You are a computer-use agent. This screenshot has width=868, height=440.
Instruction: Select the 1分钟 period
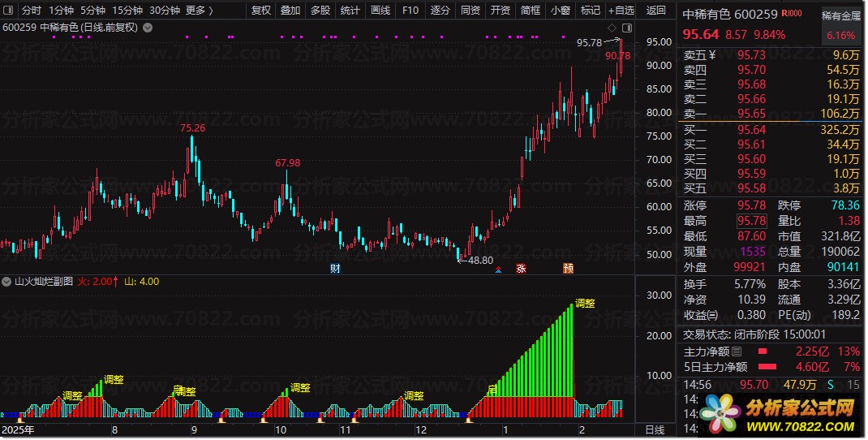(x=61, y=10)
